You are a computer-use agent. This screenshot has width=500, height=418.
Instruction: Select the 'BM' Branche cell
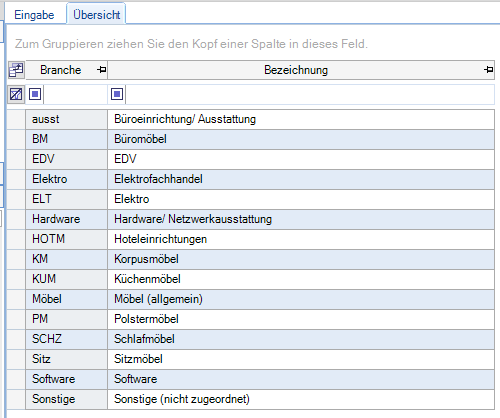pyautogui.click(x=67, y=139)
